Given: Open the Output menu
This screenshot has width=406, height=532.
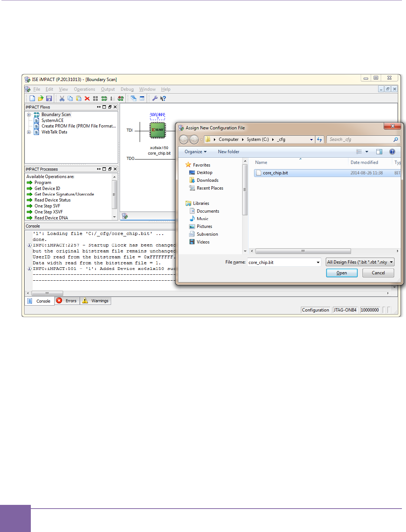Looking at the screenshot, I should tap(108, 89).
